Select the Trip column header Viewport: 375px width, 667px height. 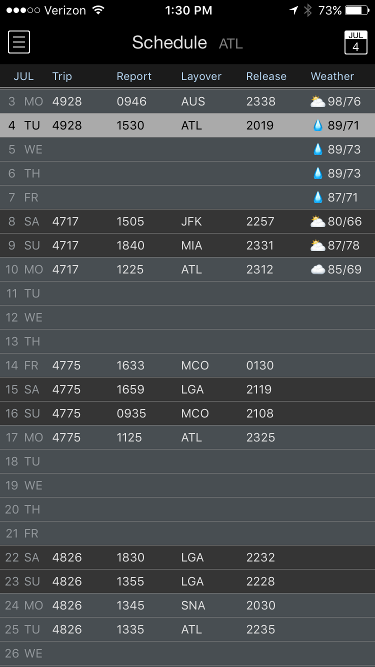pos(62,76)
